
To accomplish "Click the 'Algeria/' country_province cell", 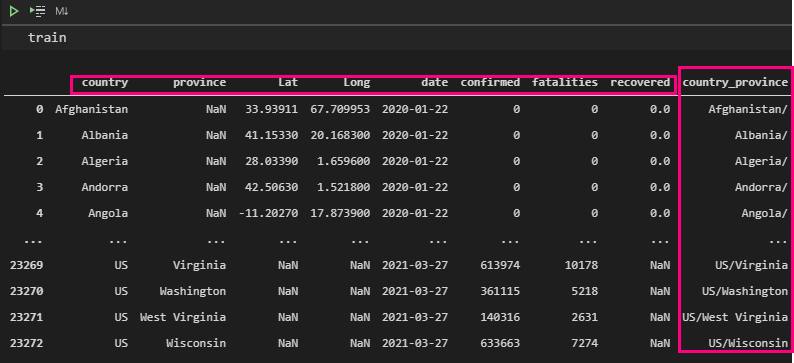I will [762, 161].
